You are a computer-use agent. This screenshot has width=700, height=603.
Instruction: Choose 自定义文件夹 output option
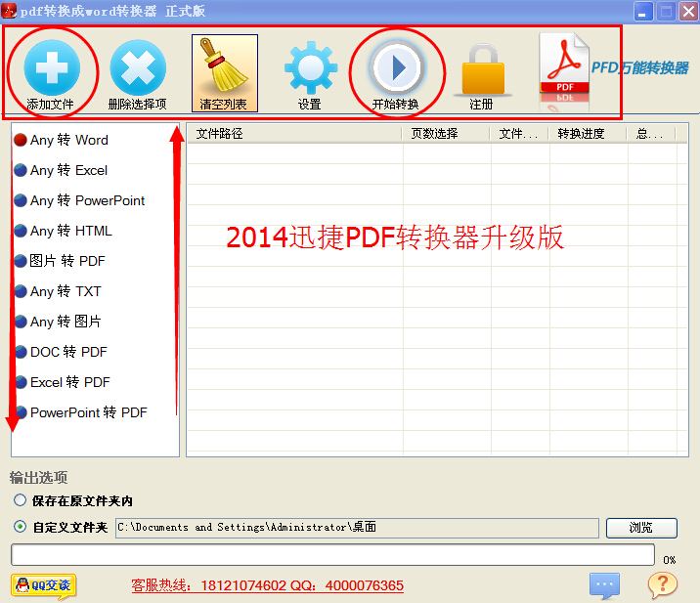pos(61,527)
